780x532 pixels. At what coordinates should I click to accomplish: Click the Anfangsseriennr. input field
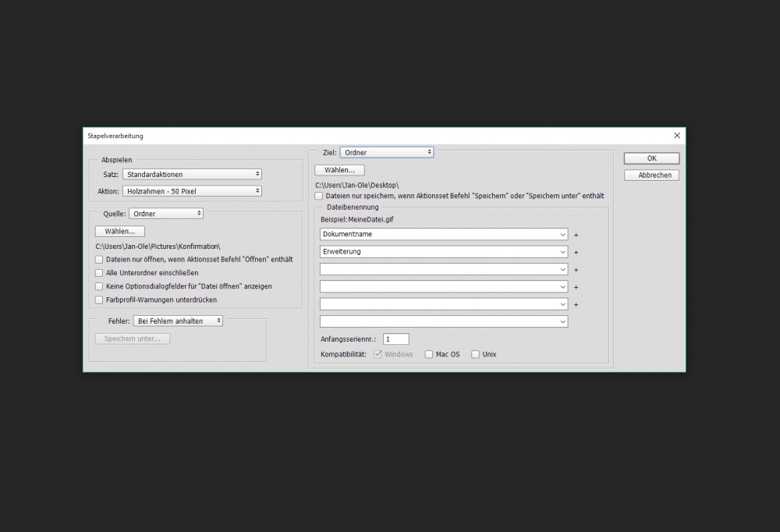tap(396, 339)
